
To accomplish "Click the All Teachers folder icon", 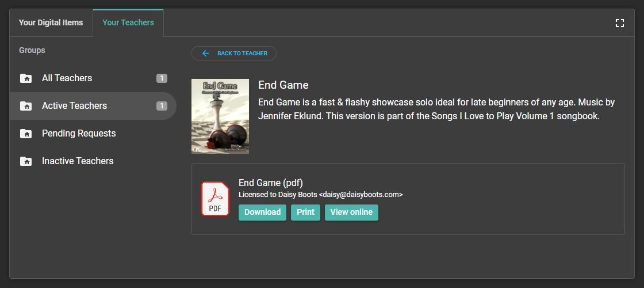I will coord(26,78).
